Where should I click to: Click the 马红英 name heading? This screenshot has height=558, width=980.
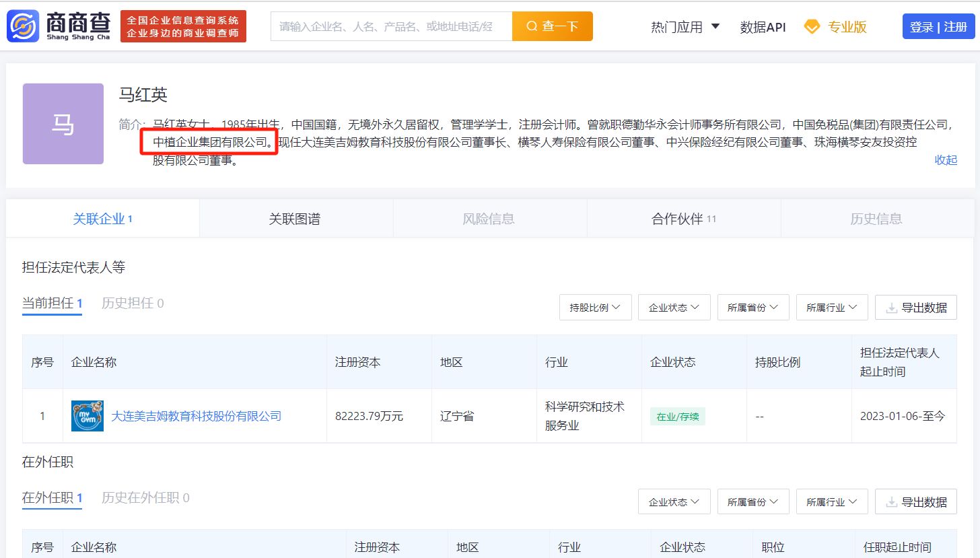click(143, 95)
